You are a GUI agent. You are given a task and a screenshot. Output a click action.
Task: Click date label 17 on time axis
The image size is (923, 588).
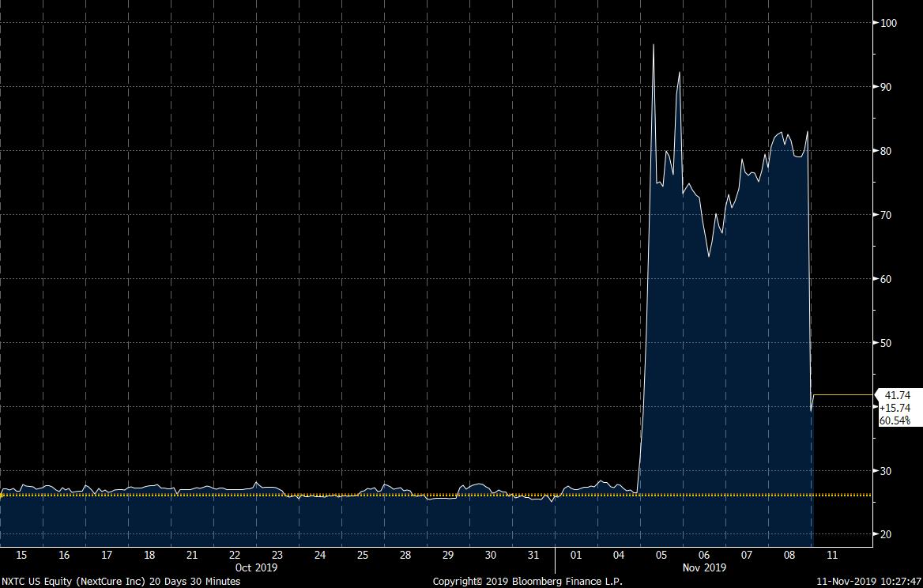[107, 555]
